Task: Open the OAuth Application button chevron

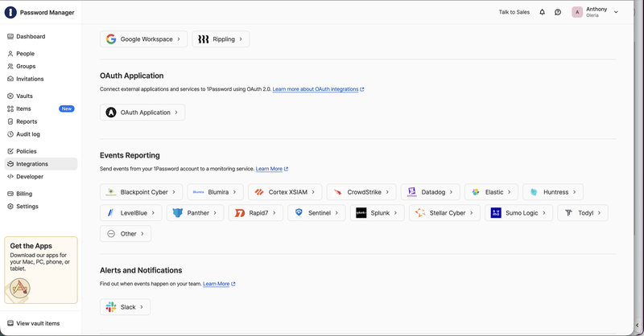Action: click(x=176, y=113)
